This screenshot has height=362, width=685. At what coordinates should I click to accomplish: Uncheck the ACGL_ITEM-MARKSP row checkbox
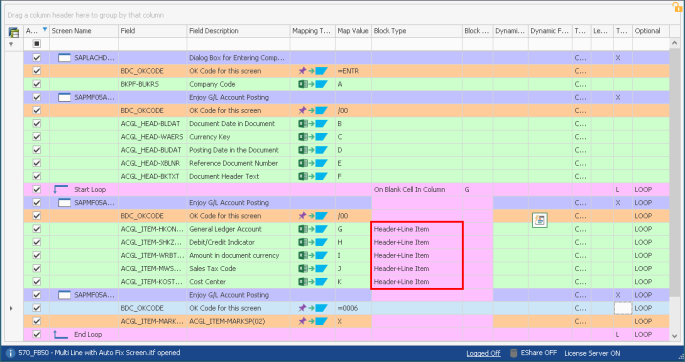(x=37, y=321)
